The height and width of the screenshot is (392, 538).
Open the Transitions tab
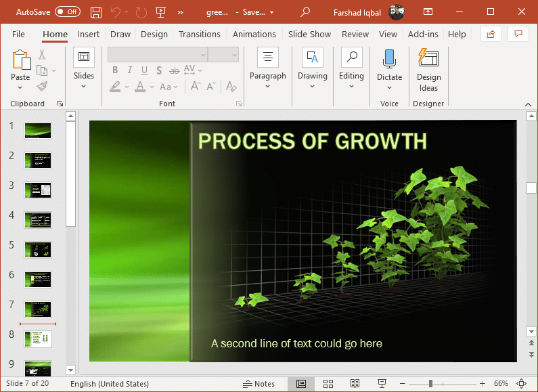tap(200, 35)
